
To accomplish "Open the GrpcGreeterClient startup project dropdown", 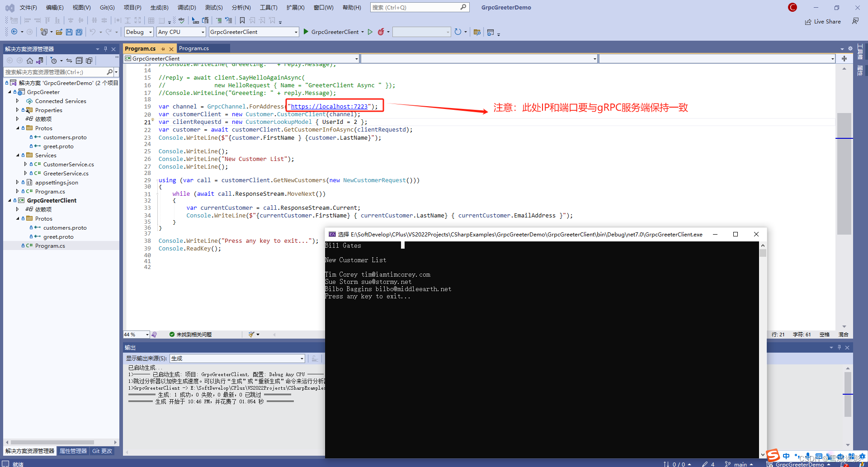I will [254, 32].
